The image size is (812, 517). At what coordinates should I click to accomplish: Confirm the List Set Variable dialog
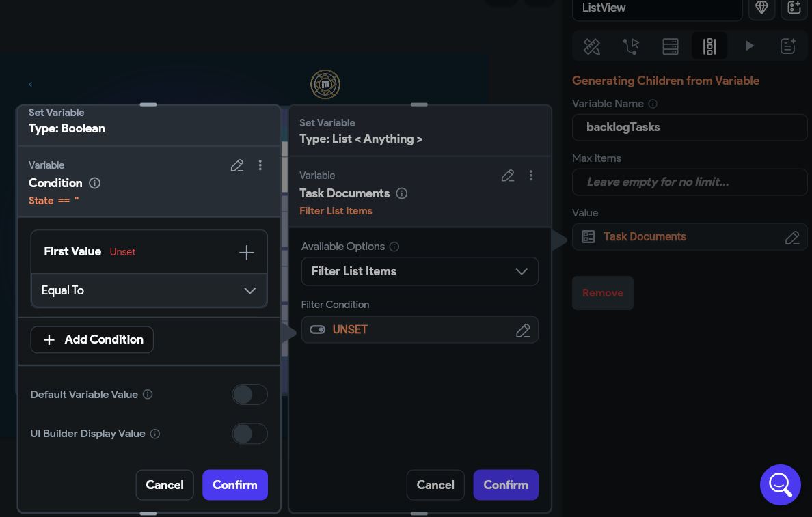click(506, 485)
